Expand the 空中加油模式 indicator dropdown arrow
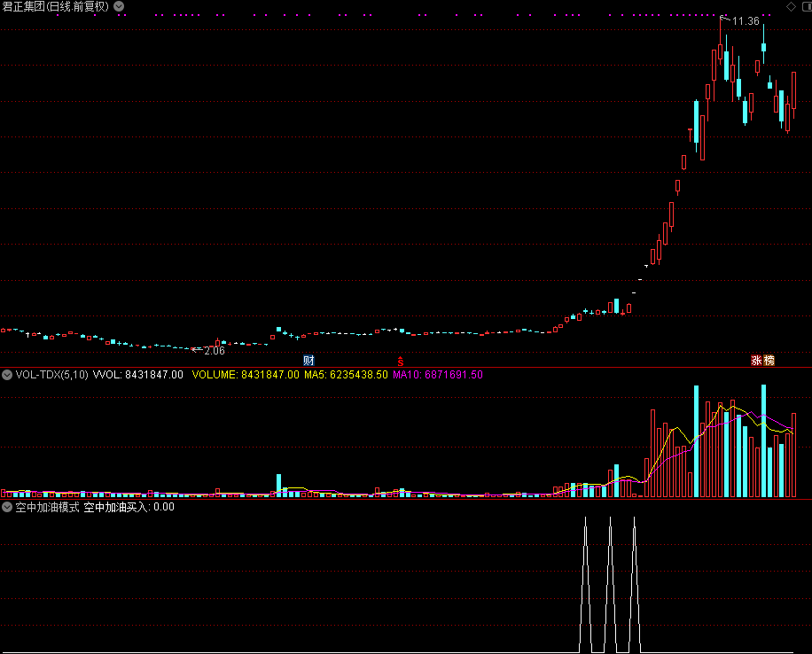Image resolution: width=812 pixels, height=654 pixels. coord(7,507)
